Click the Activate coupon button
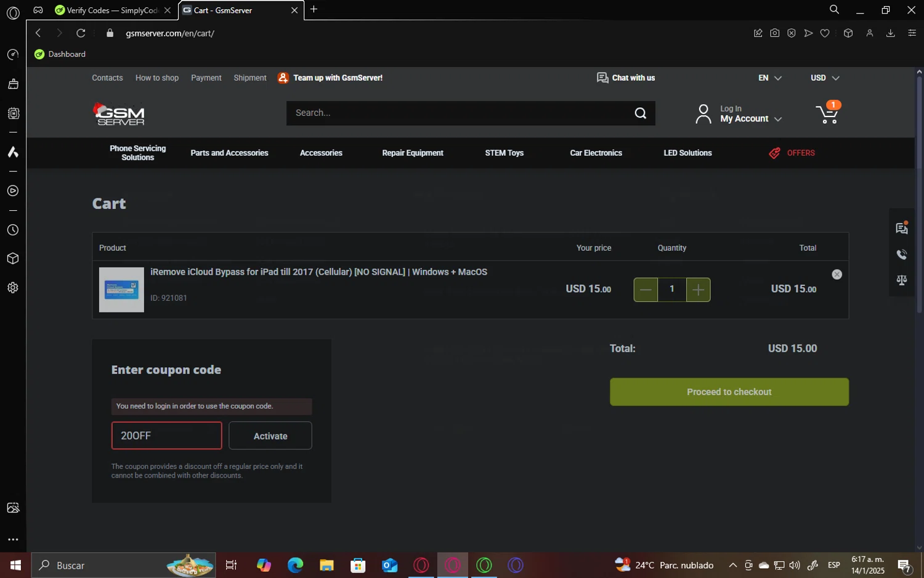Image resolution: width=924 pixels, height=578 pixels. [x=270, y=436]
